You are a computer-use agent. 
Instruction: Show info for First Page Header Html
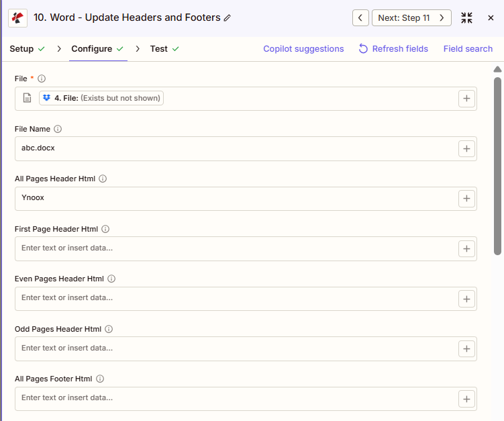pos(105,229)
